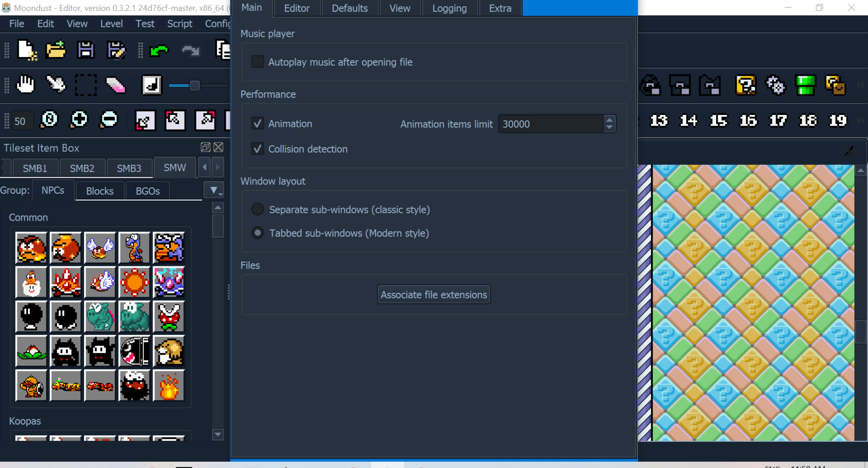Switch to the SMB3 tileset tab

point(129,168)
